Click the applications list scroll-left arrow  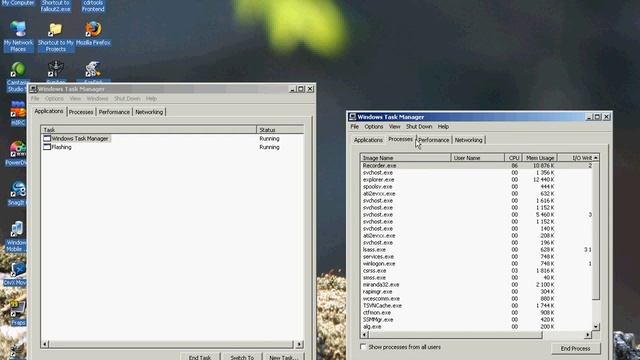click(45, 344)
